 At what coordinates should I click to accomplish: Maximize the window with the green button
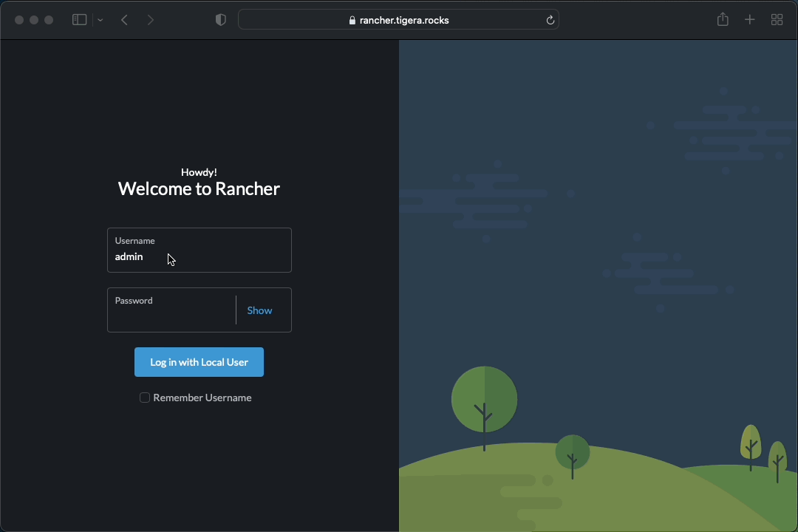tap(49, 20)
